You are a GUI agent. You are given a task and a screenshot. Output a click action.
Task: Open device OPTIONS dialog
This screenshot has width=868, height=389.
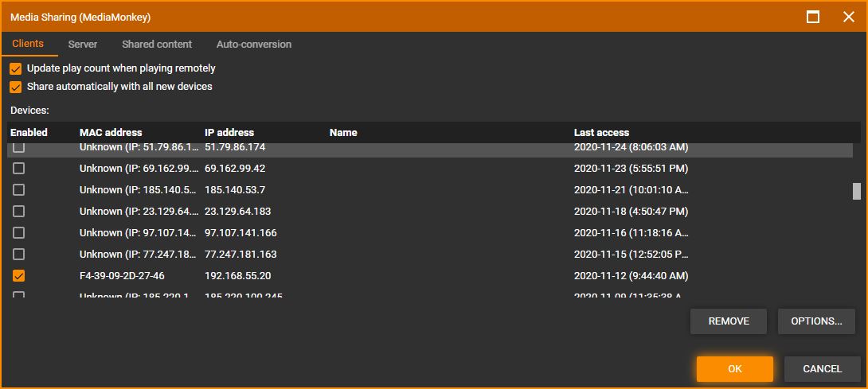click(x=816, y=321)
